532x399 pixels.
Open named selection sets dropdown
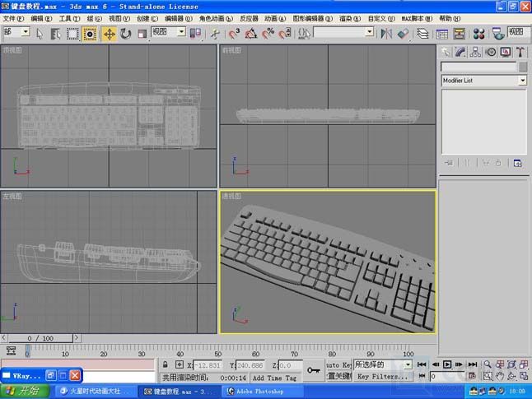pyautogui.click(x=370, y=32)
